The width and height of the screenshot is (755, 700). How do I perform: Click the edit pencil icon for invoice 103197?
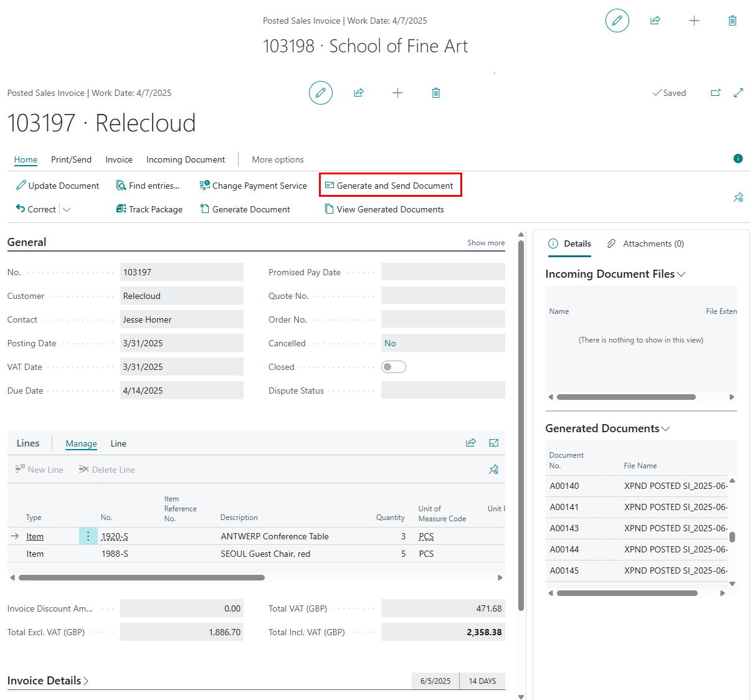tap(320, 93)
